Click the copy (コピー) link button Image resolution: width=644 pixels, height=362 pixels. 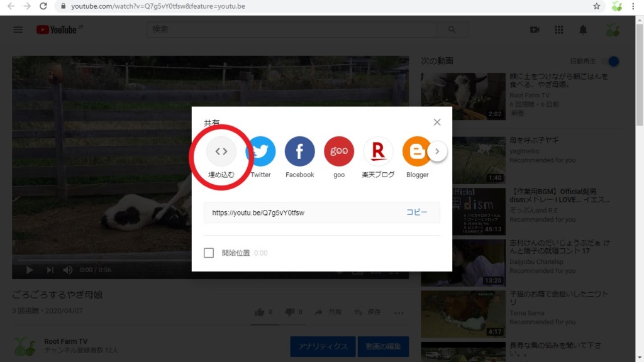[416, 212]
